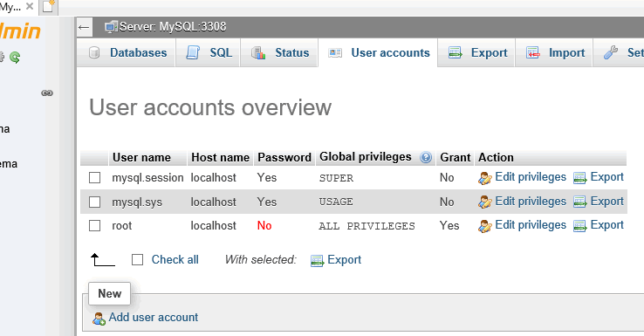Click the Check all link
Image resolution: width=644 pixels, height=336 pixels.
point(175,259)
